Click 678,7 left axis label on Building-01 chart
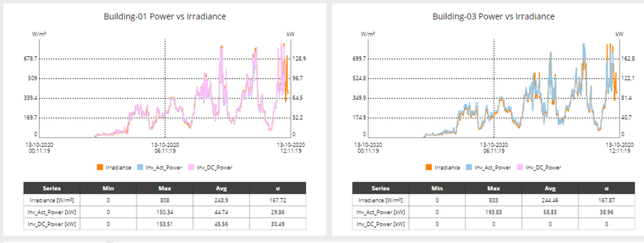Screen dimensions: 644x243 coord(30,58)
